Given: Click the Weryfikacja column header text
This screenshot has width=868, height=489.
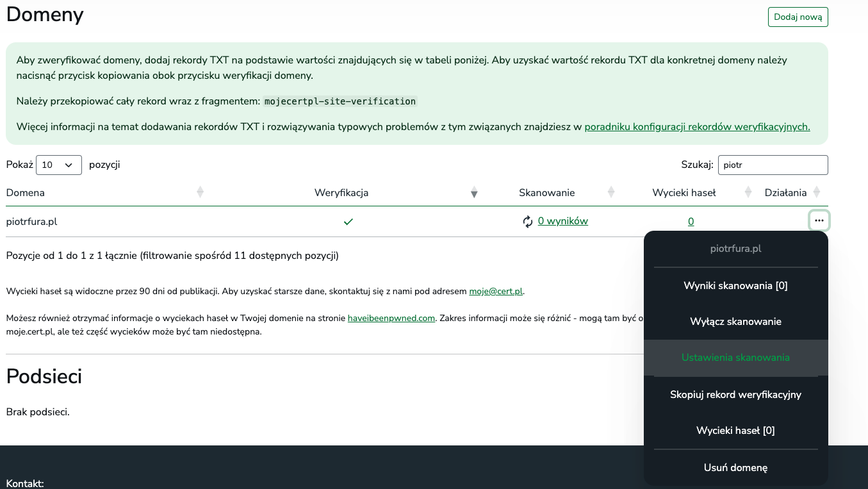Looking at the screenshot, I should [x=341, y=192].
